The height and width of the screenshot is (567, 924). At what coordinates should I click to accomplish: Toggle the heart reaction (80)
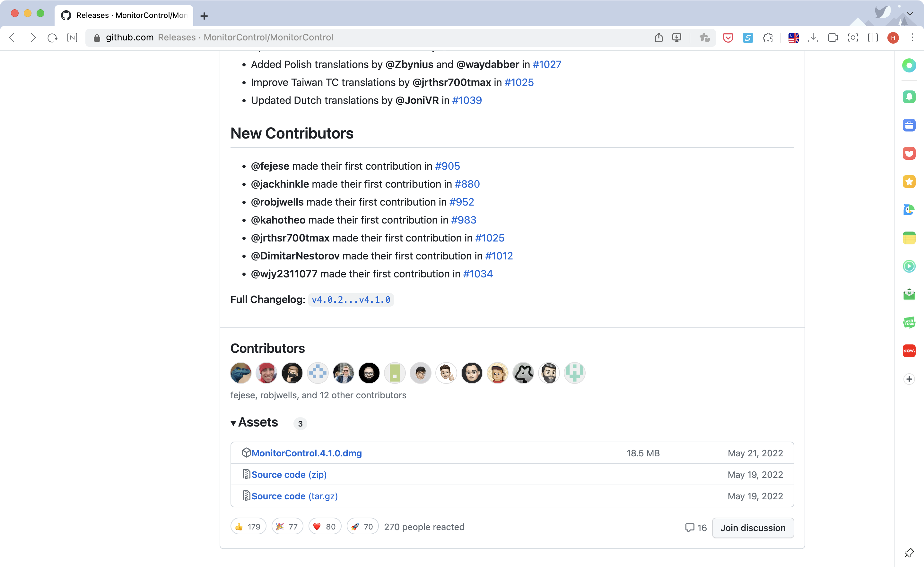point(325,527)
